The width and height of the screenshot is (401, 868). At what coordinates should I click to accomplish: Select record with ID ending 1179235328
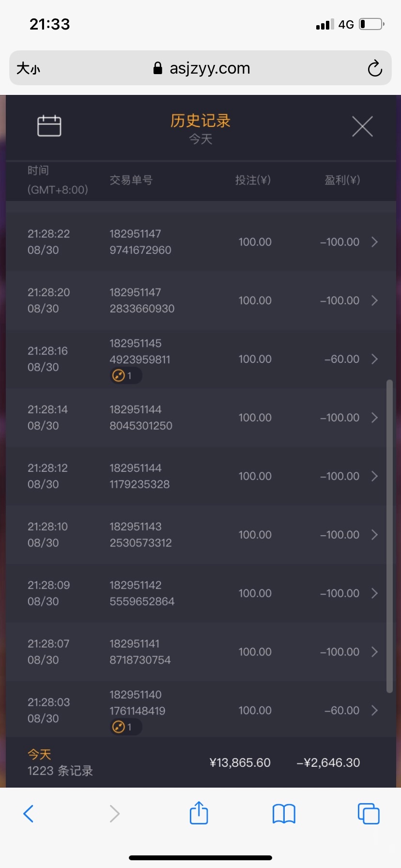click(139, 476)
